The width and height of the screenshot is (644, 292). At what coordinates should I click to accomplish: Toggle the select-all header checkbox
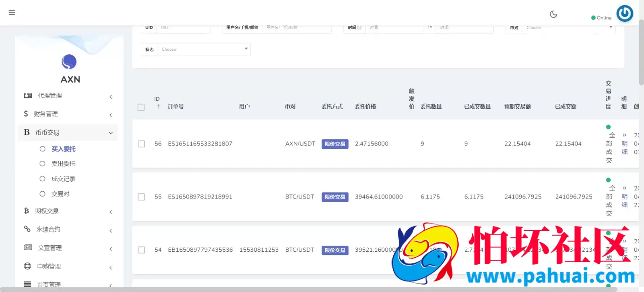point(141,107)
